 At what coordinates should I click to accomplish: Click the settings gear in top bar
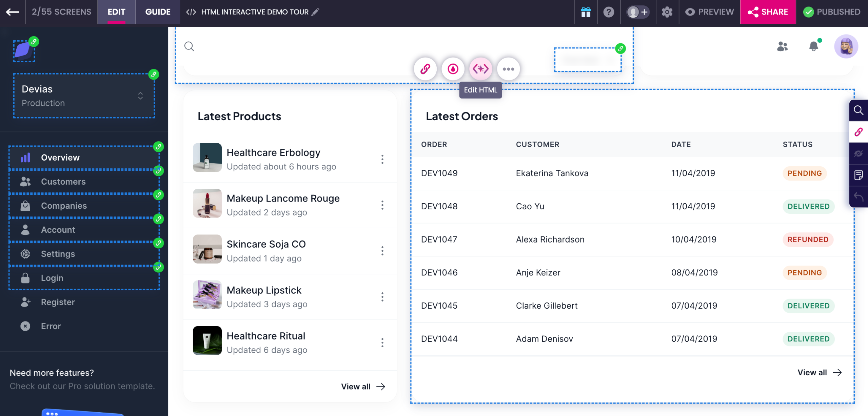667,12
